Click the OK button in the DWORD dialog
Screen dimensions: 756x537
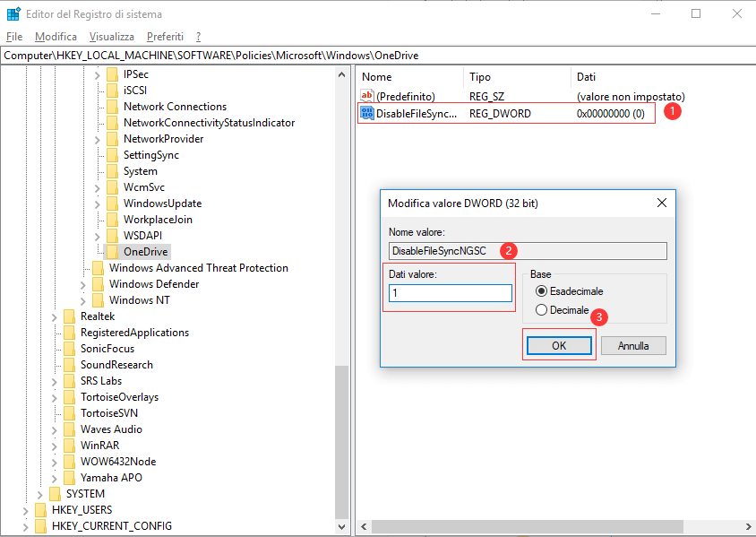[559, 345]
